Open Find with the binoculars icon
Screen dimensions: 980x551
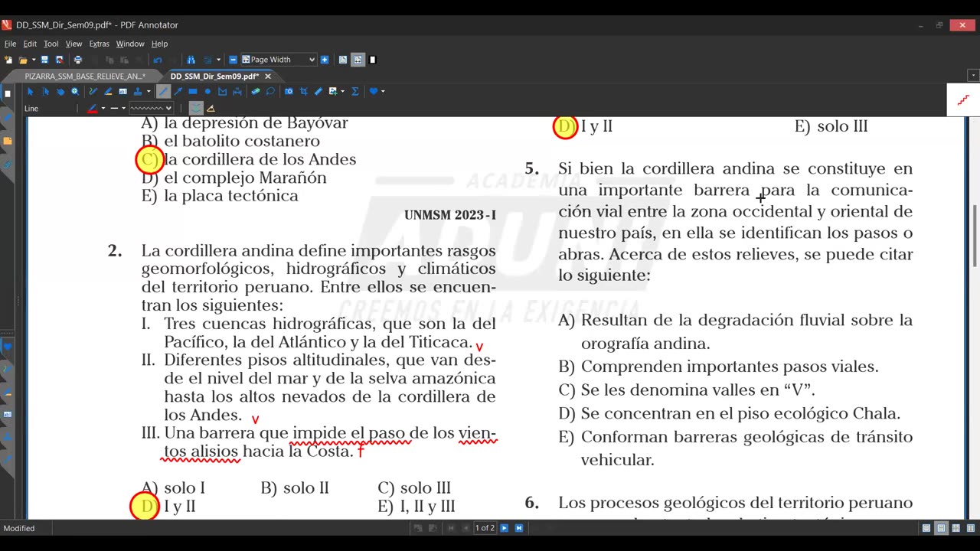[191, 60]
